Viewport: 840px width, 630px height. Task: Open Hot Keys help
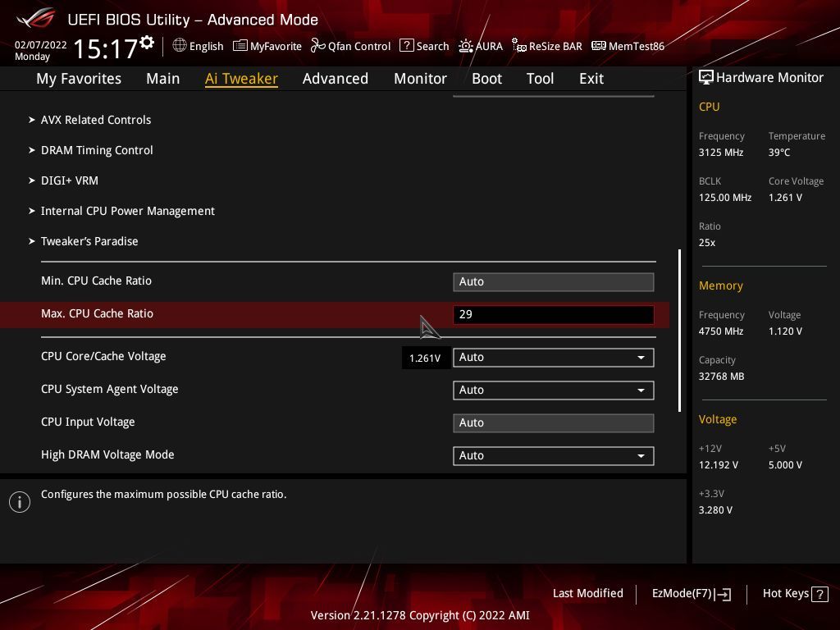pos(795,594)
